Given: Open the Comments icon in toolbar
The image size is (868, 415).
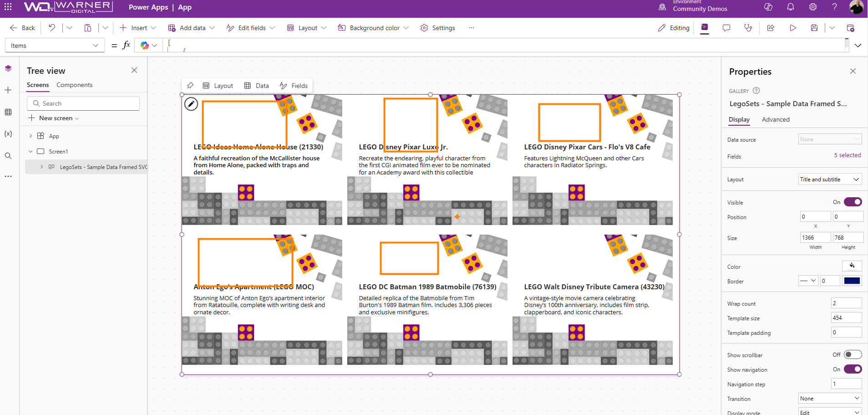Looking at the screenshot, I should [726, 28].
